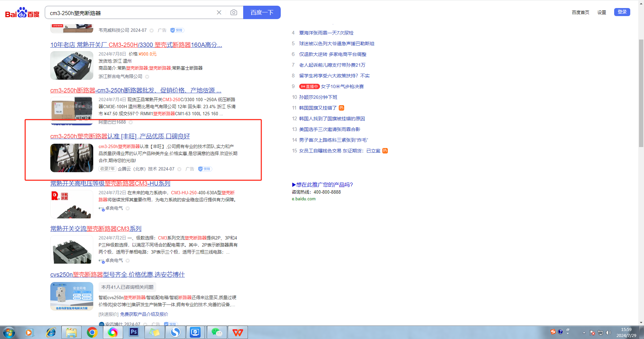Open the thumbnail of the 丰旺 ad result

72,158
